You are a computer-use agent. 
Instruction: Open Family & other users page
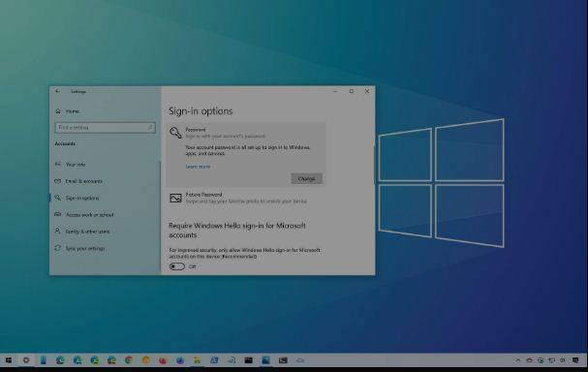[82, 232]
